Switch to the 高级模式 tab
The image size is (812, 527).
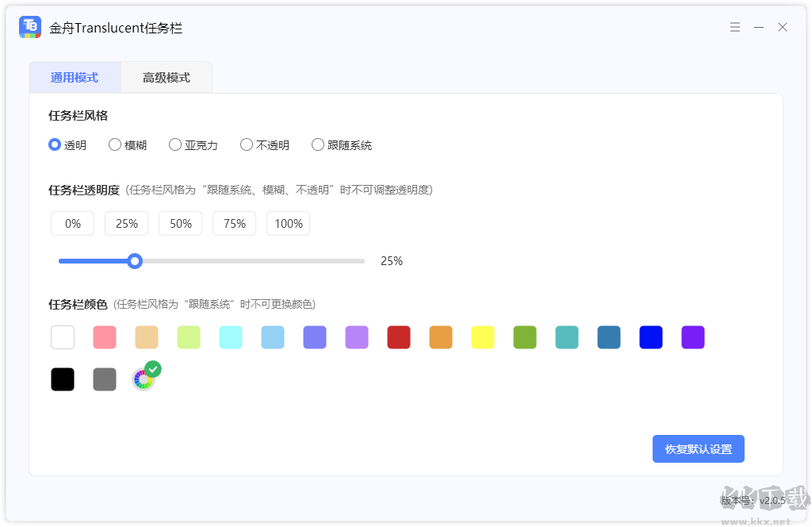coord(167,78)
